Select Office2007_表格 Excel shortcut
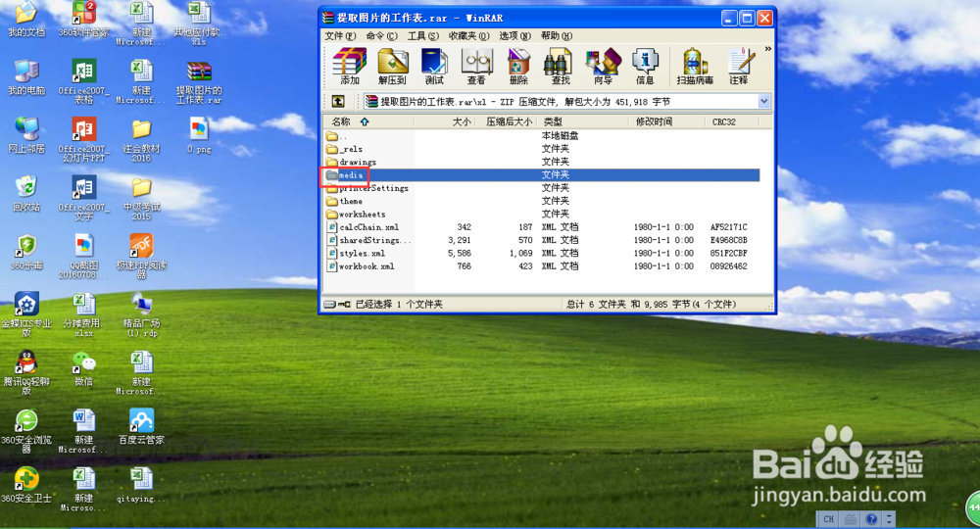This screenshot has width=980, height=529. pyautogui.click(x=83, y=81)
